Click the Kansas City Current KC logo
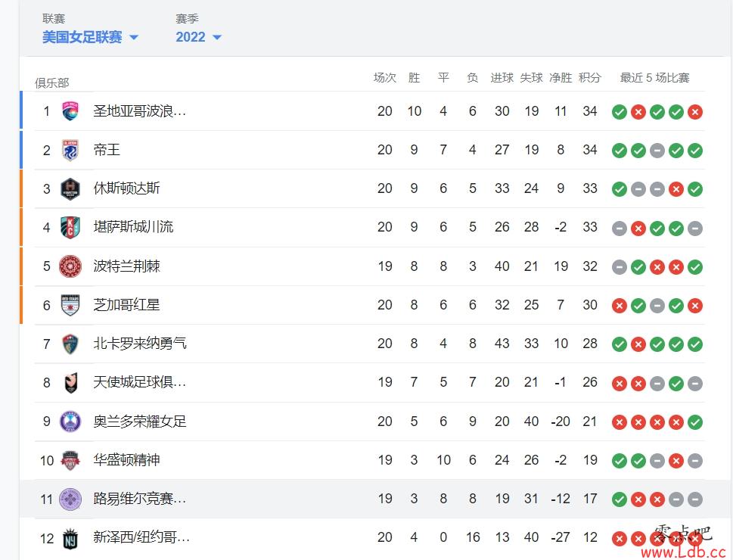 pyautogui.click(x=70, y=227)
